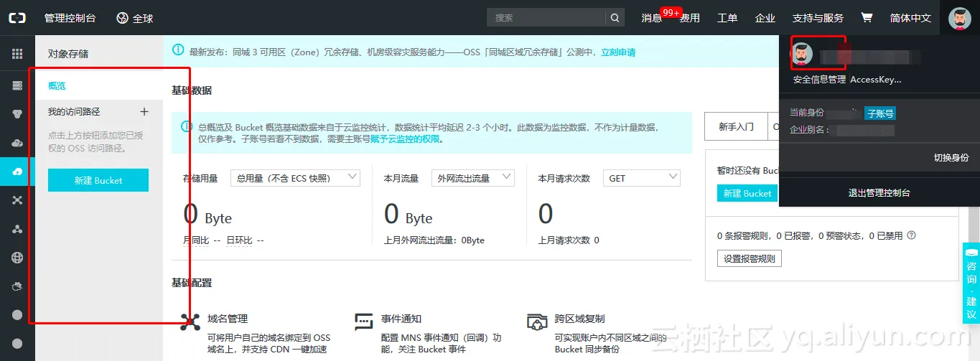The width and height of the screenshot is (980, 361).
Task: Click the user avatar in top bar
Action: tap(959, 18)
